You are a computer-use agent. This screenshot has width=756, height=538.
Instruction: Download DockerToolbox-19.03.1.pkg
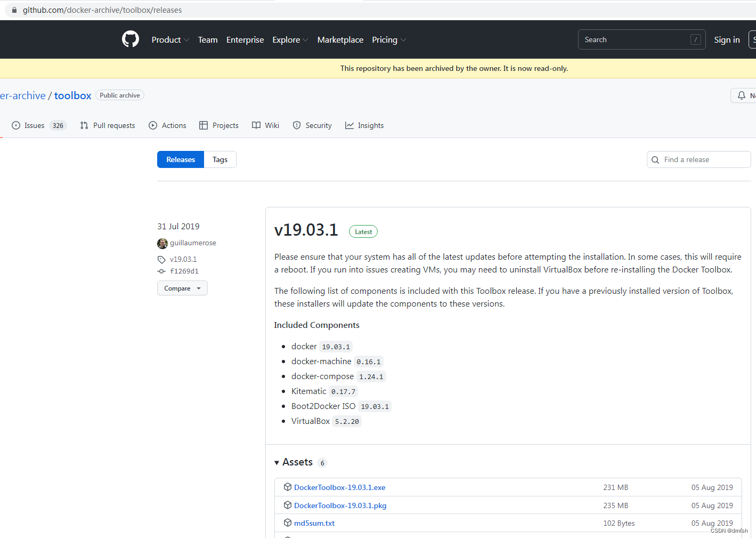[x=340, y=505]
